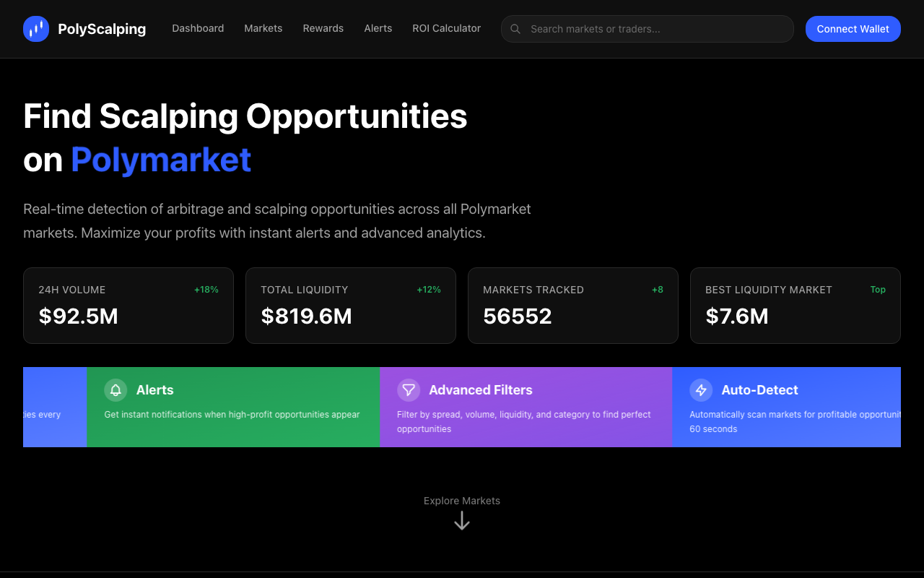
Task: Open the ROI Calculator page
Action: point(447,28)
